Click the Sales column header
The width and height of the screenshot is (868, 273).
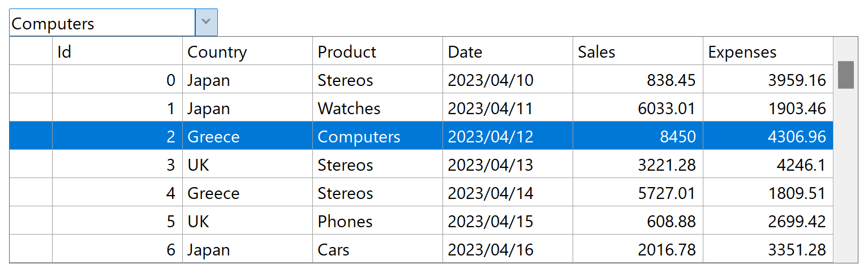[638, 51]
